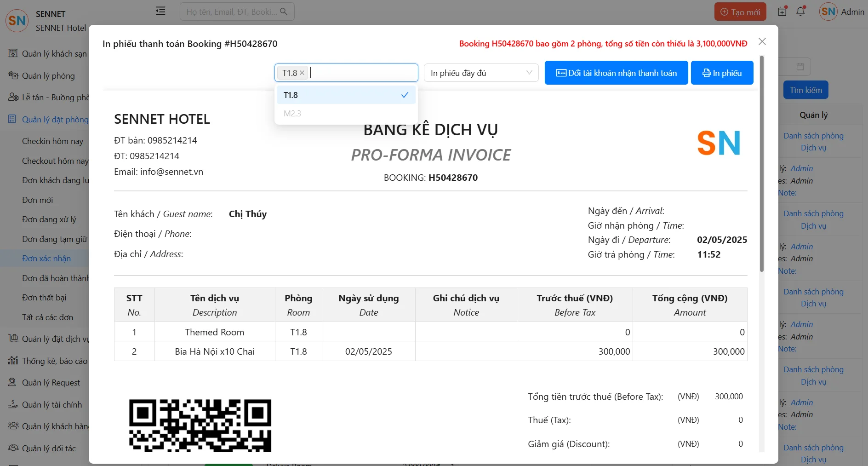Click inside the room selection field

point(363,73)
